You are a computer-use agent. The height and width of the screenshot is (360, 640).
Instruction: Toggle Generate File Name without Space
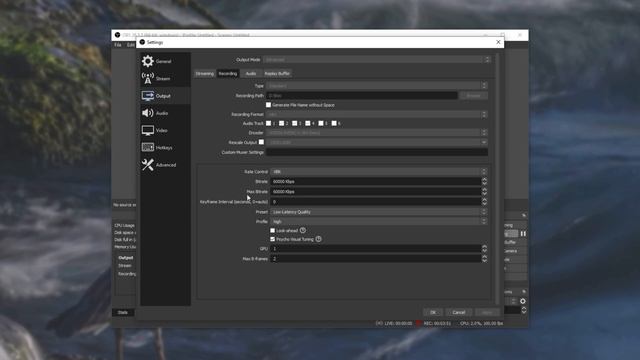tap(268, 105)
